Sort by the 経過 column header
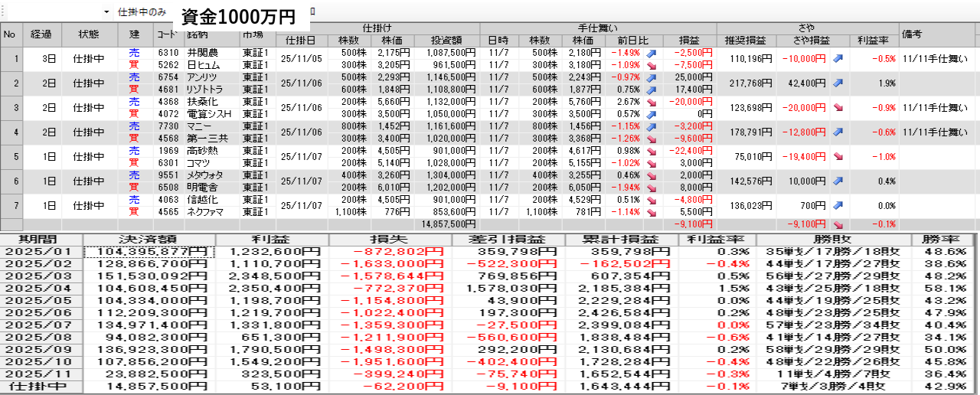Screen dimensions: 980x395 point(41,34)
